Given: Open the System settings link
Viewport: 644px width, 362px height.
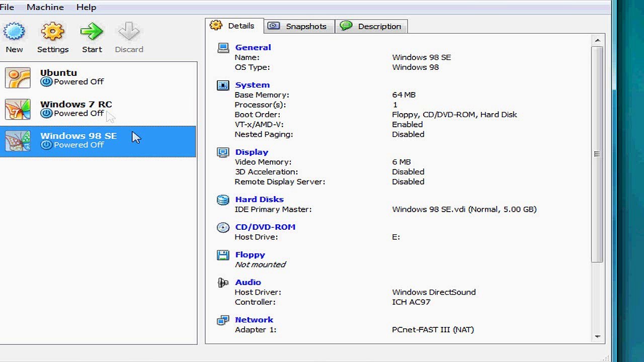Looking at the screenshot, I should tap(252, 85).
